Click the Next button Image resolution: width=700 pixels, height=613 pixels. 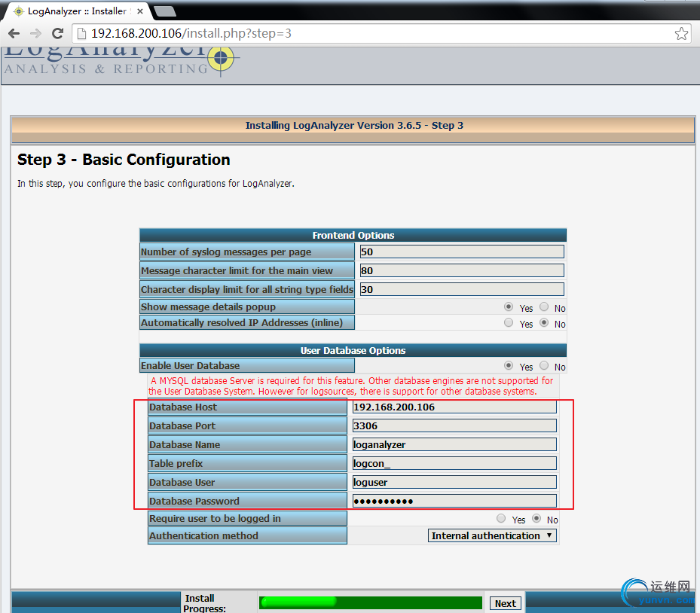[x=506, y=603]
